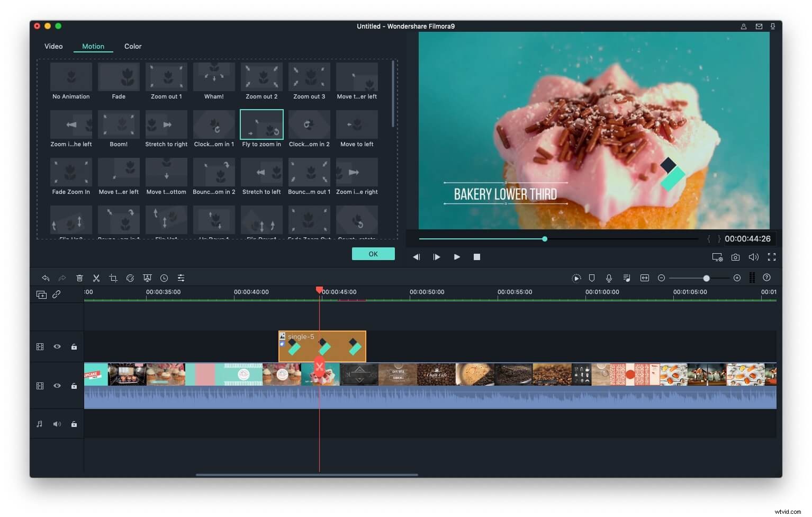Click the Speed clock icon
Viewport: 812px width, 517px height.
coord(164,278)
